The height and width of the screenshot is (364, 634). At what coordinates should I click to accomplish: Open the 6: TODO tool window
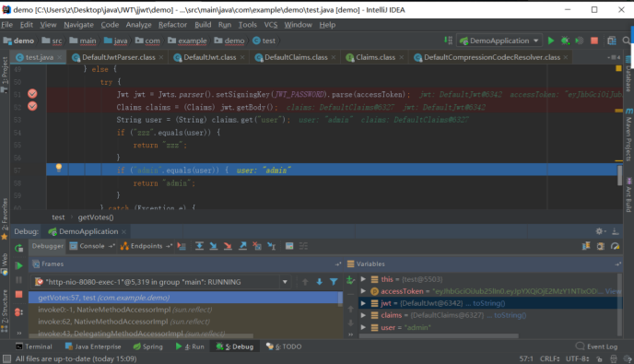(284, 346)
